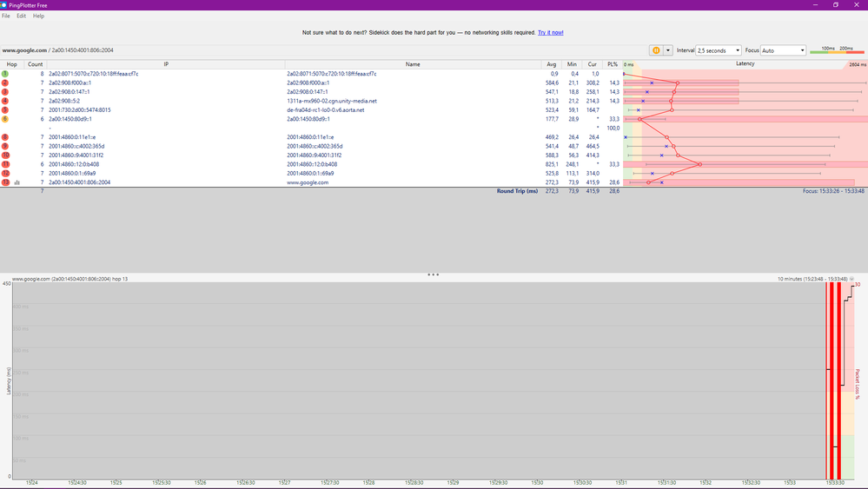Click the red hop 2 status circle
The height and width of the screenshot is (489, 868).
coord(5,83)
